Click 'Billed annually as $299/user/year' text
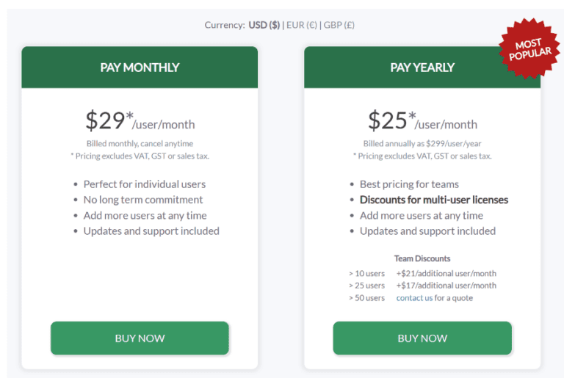Image resolution: width=564 pixels, height=392 pixels. pyautogui.click(x=422, y=143)
